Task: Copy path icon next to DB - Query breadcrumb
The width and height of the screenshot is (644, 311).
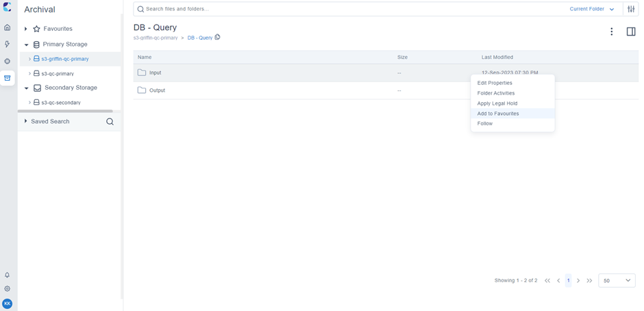Action: point(217,37)
